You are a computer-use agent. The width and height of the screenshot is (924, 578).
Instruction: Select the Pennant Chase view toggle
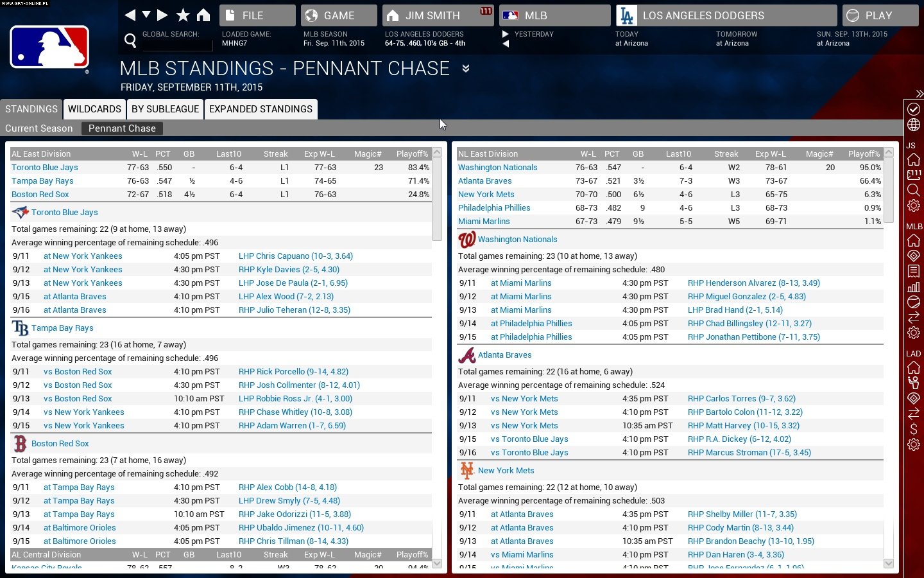122,128
